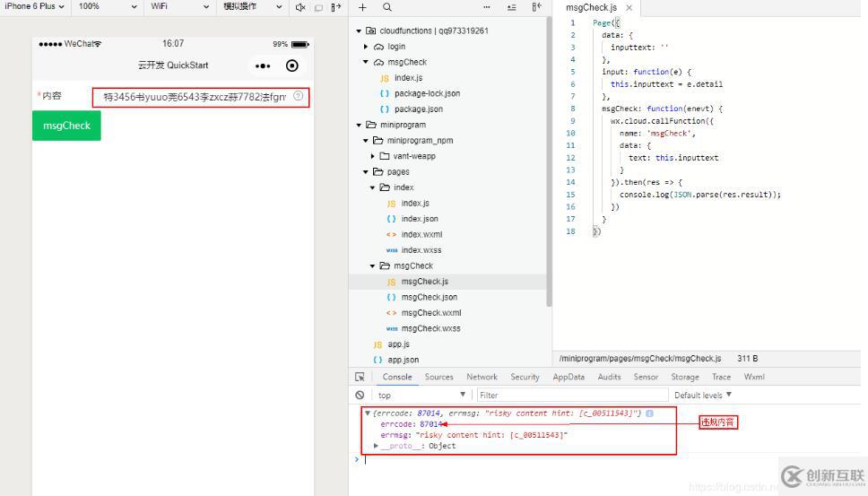
Task: Open file search with the magnifier icon
Action: [x=387, y=7]
